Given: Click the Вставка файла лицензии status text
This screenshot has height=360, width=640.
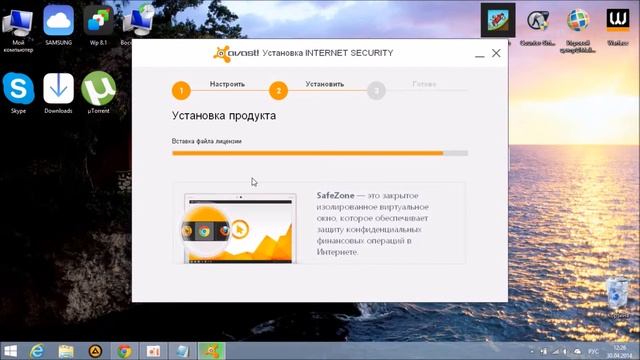Looking at the screenshot, I should click(207, 141).
